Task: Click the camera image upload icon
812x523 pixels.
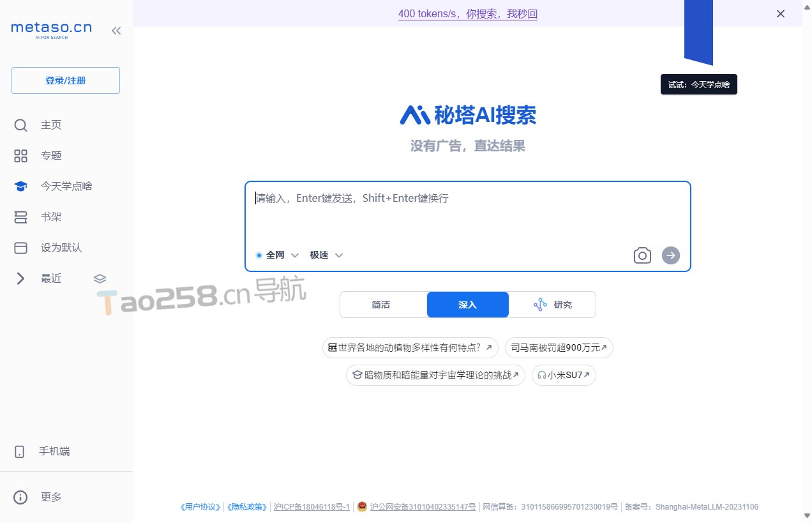Action: click(642, 255)
